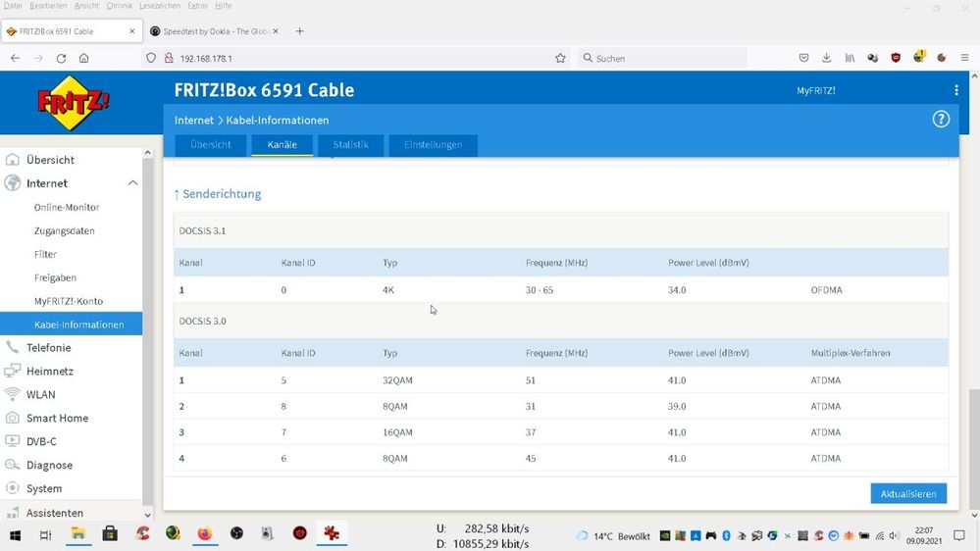This screenshot has height=551, width=980.
Task: Click the Bluetooth tray icon
Action: [726, 535]
